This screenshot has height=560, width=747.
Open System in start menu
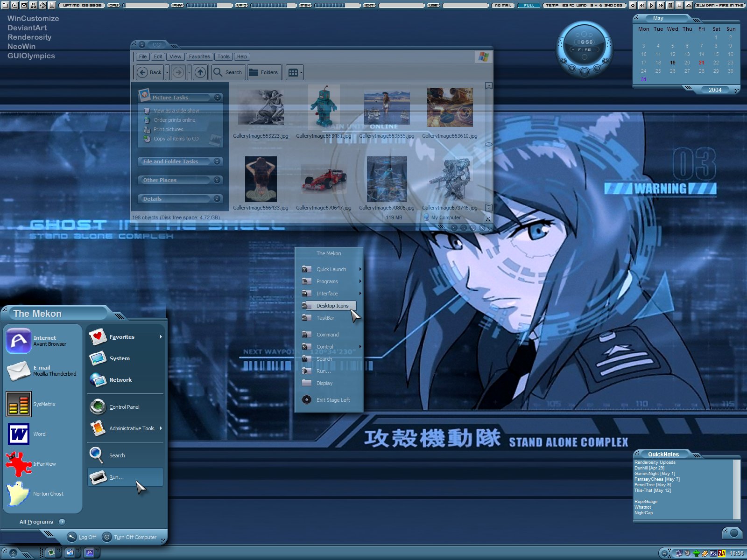[x=125, y=358]
